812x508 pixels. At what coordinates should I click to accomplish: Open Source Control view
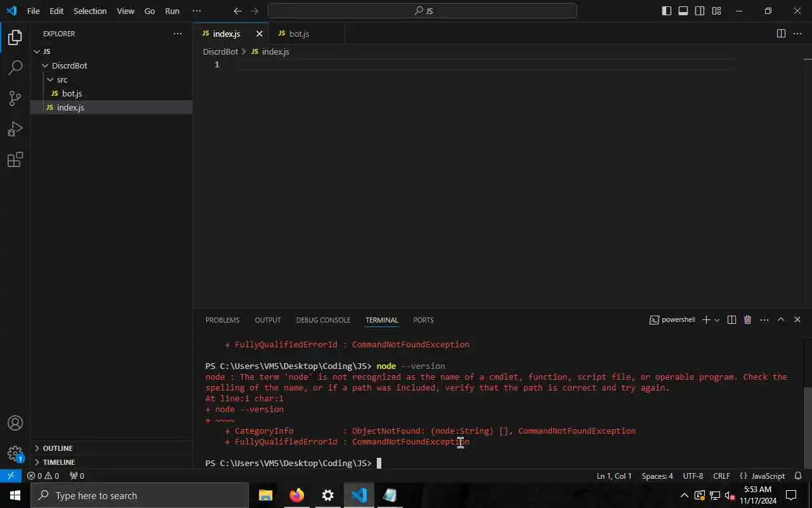tap(15, 98)
